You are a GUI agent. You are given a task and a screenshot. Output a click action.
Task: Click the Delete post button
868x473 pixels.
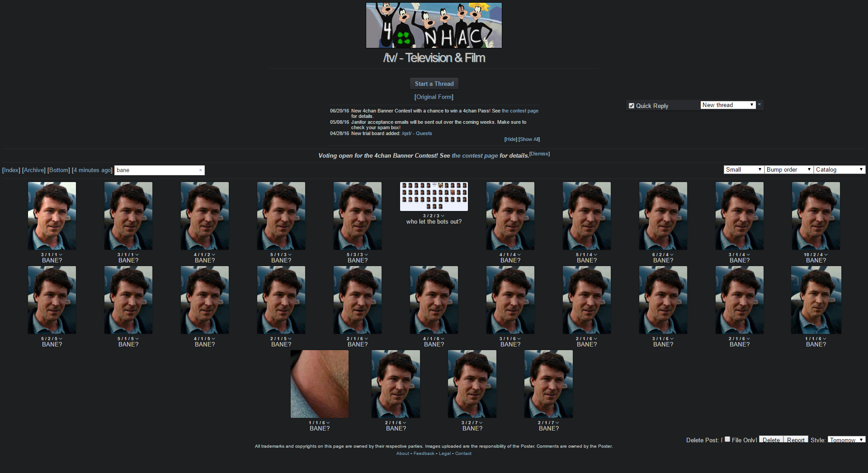(x=771, y=440)
